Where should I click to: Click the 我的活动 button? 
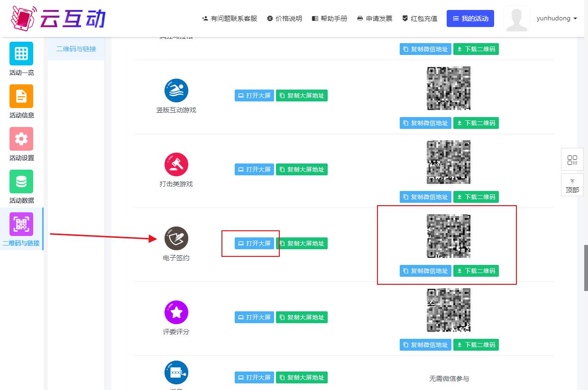point(470,18)
